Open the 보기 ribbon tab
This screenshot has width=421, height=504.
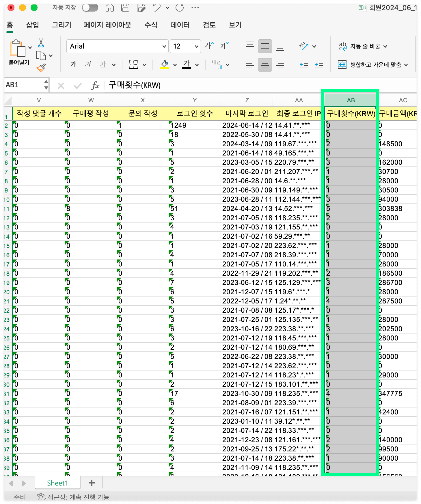coord(235,25)
